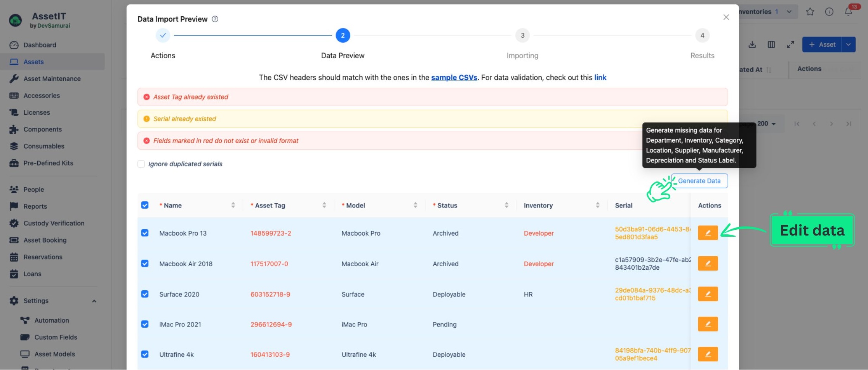Go to Custody Verification menu item
The width and height of the screenshot is (868, 370).
[x=54, y=223]
